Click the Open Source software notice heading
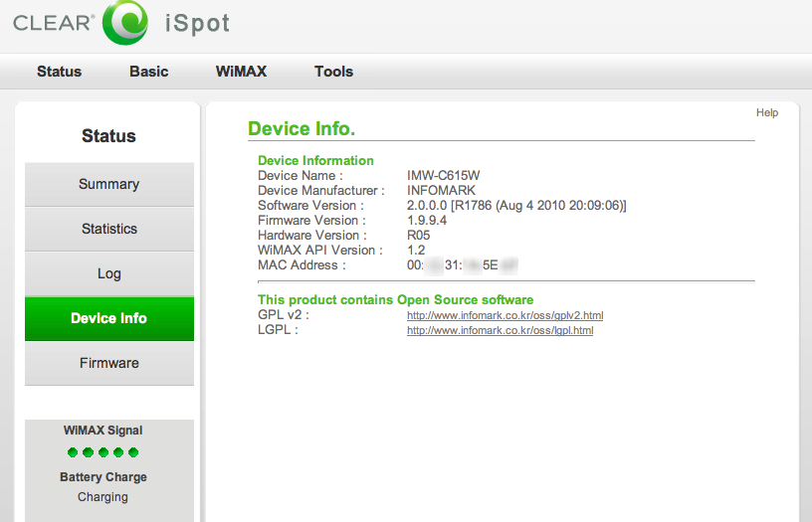Viewport: 812px width, 522px height. pos(396,300)
